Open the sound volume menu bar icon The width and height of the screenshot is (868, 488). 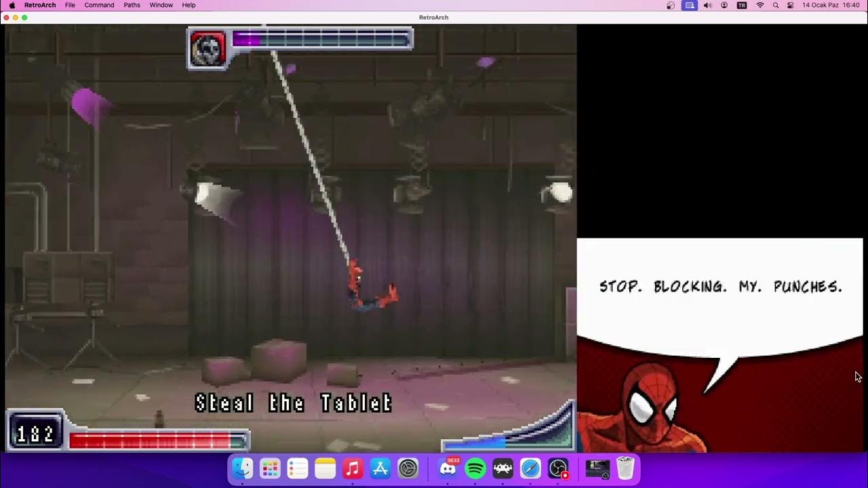pyautogui.click(x=707, y=5)
